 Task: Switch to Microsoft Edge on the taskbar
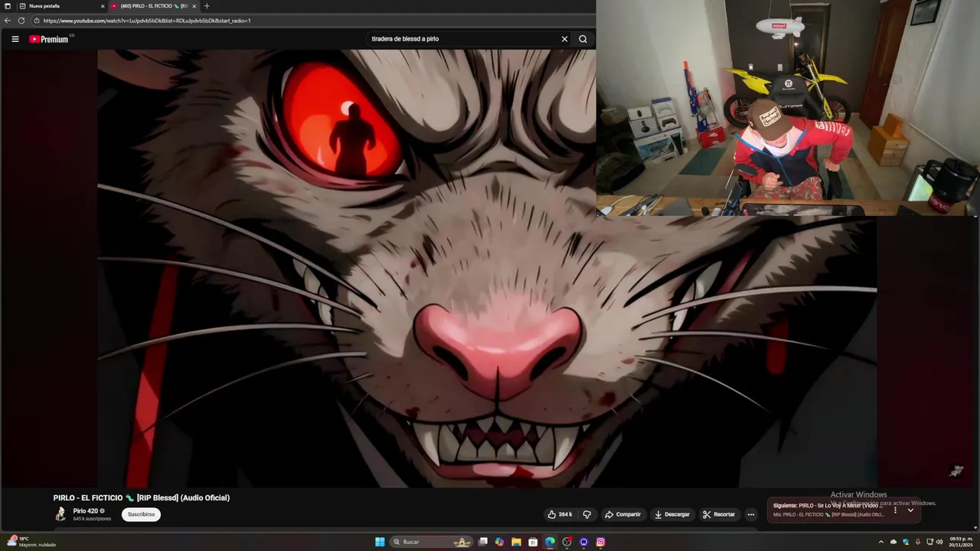tap(550, 542)
